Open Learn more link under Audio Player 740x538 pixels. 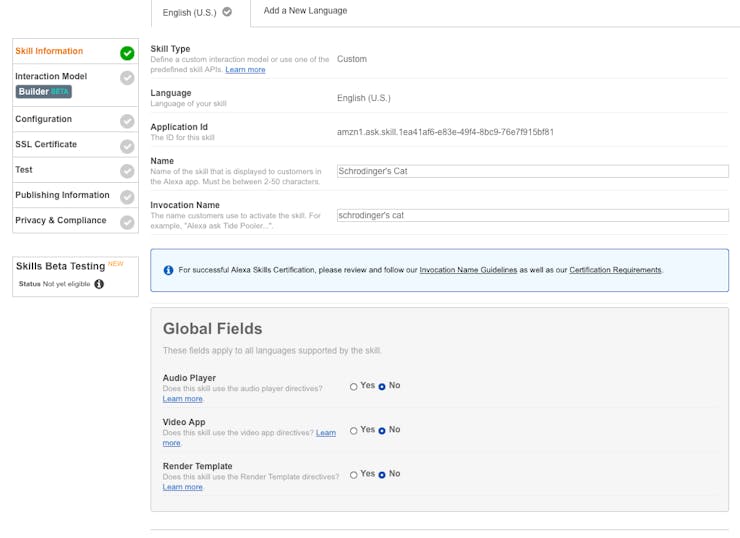(x=183, y=399)
